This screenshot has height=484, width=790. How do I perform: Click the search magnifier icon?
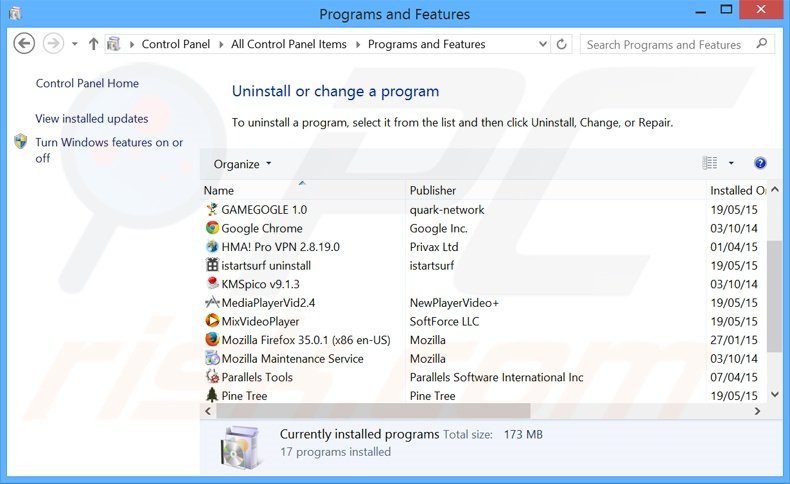pyautogui.click(x=762, y=43)
